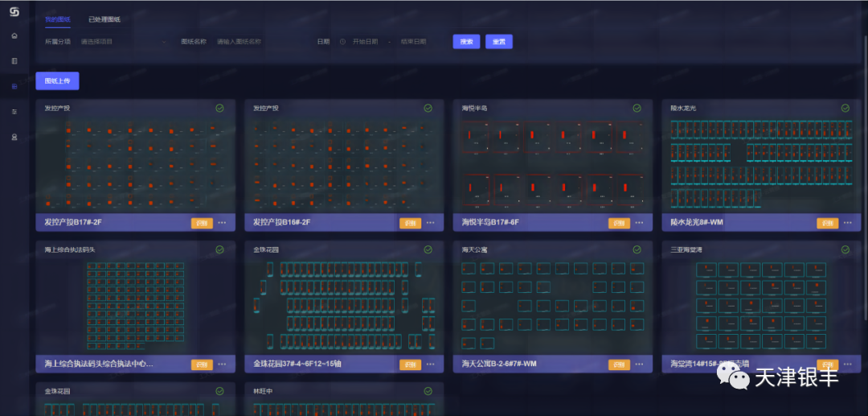
Task: Click the green check on 海天公寓 card
Action: click(637, 249)
